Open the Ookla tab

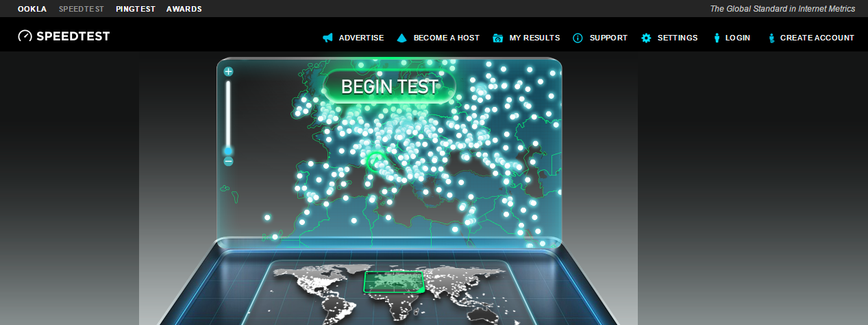[32, 9]
